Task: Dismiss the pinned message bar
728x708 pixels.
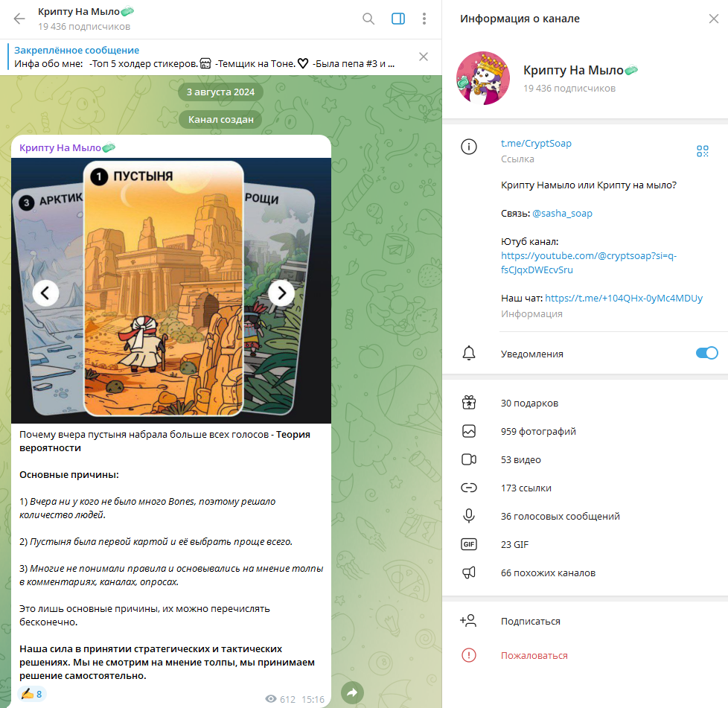Action: [424, 57]
